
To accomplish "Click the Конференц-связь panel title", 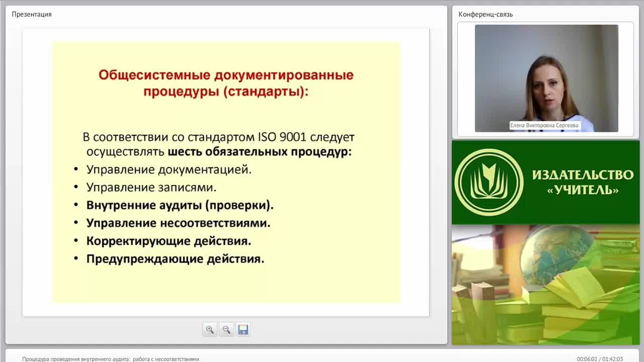I will pyautogui.click(x=486, y=14).
